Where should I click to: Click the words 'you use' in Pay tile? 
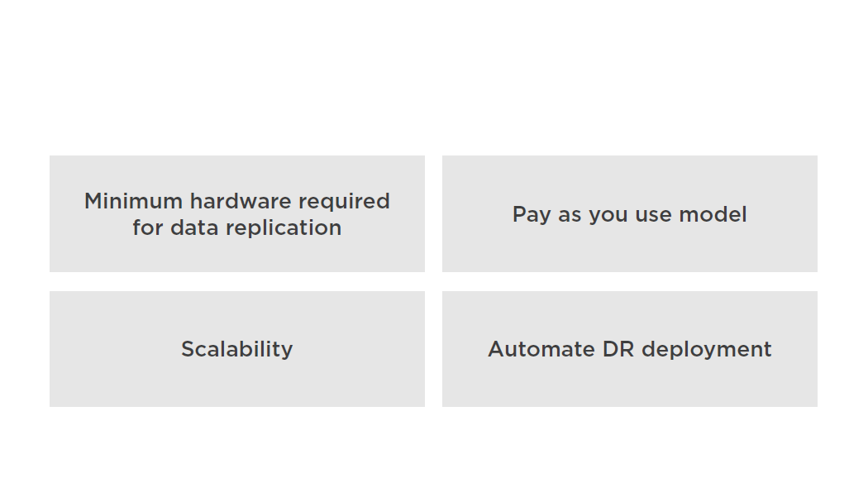click(631, 216)
